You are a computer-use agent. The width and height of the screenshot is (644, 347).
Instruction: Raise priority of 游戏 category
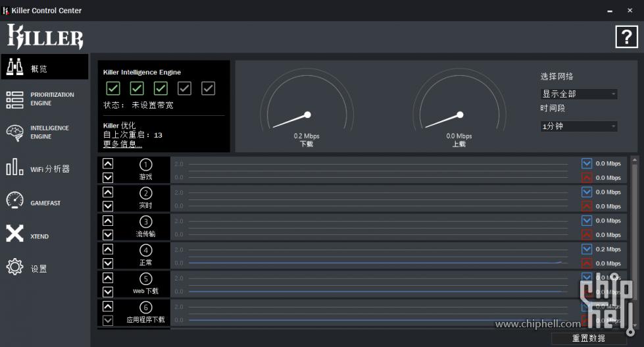click(108, 164)
